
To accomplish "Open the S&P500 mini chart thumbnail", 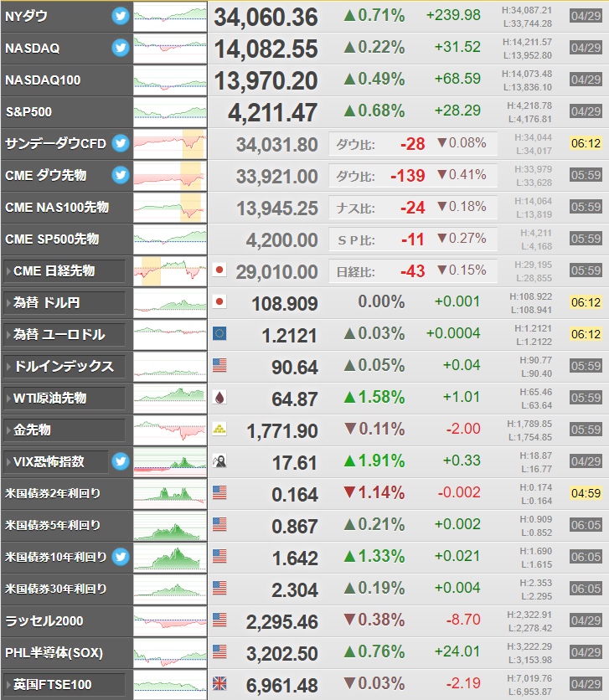I will (x=170, y=112).
